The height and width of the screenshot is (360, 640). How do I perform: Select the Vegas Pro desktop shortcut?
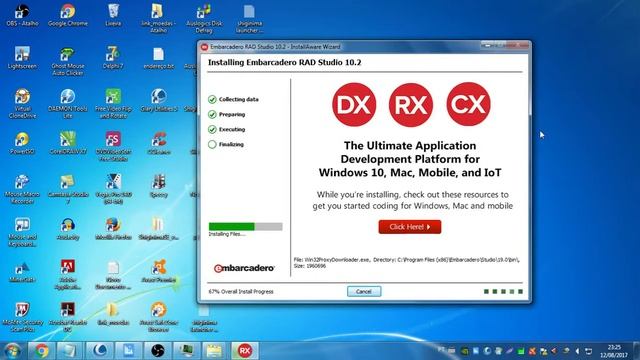tap(113, 189)
